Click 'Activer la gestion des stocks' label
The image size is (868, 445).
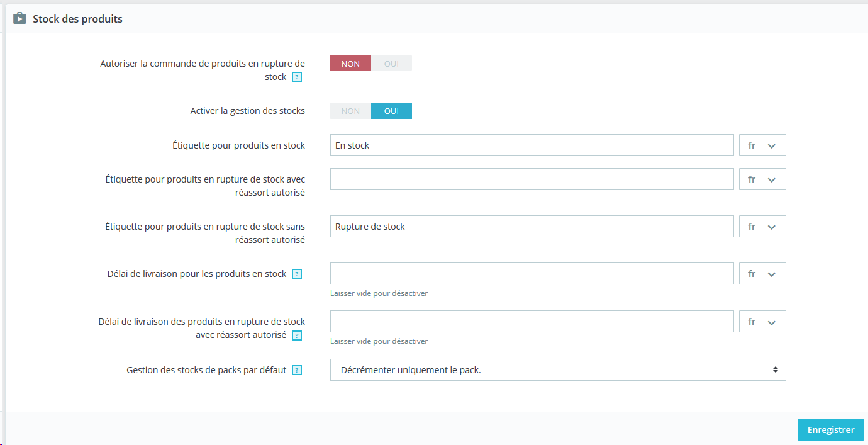248,111
